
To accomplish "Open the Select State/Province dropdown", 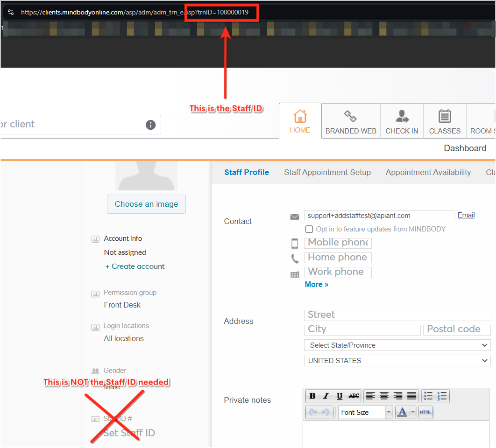I will (397, 345).
